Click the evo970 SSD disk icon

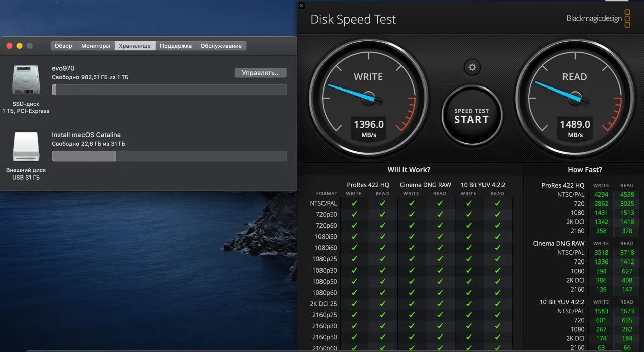click(26, 80)
